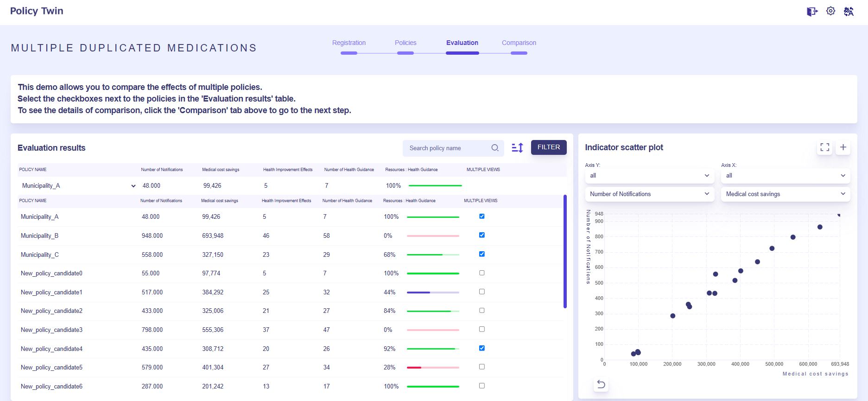Go to the Registration tab

click(348, 43)
